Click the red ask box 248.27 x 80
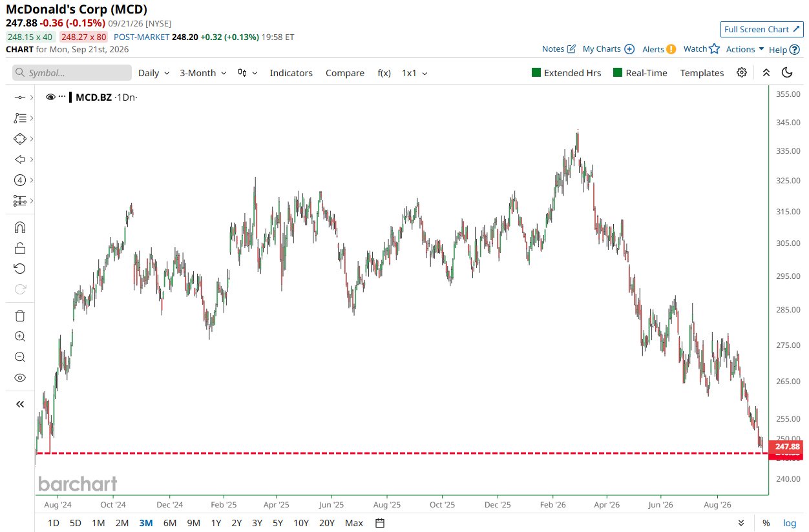This screenshot has height=532, width=809. 84,37
